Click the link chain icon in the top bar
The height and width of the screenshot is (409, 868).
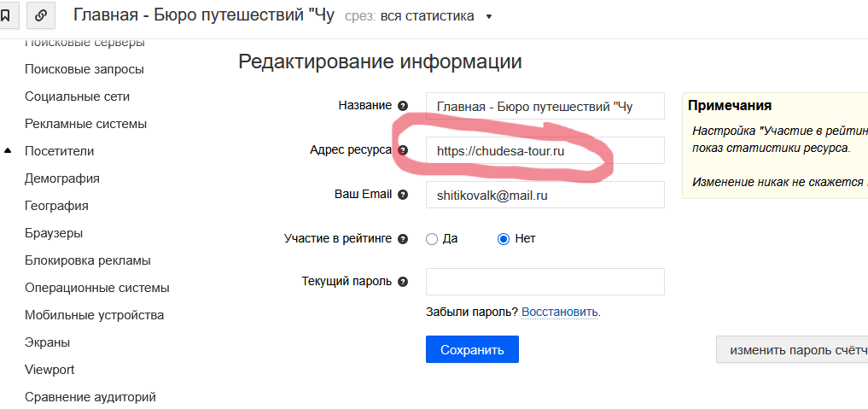point(42,15)
